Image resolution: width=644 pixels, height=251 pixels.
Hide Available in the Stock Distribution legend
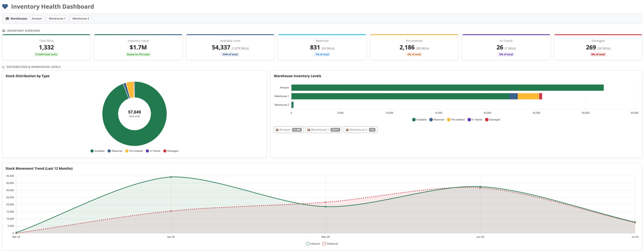(97, 151)
